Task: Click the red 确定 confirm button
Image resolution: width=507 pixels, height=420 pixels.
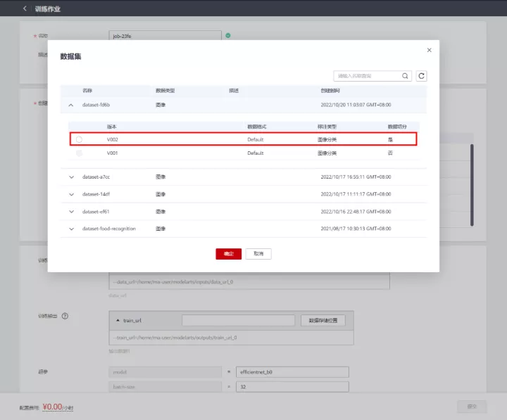Action: point(228,253)
